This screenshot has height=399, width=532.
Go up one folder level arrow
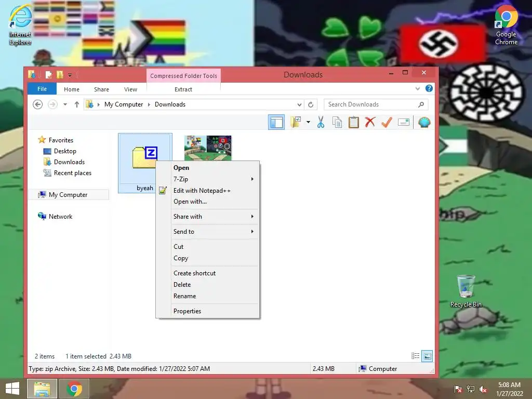77,104
